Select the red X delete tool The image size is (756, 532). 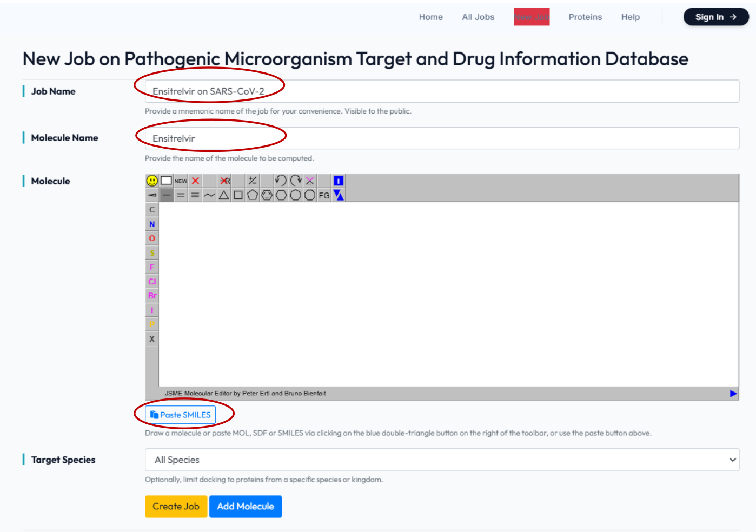tap(195, 181)
